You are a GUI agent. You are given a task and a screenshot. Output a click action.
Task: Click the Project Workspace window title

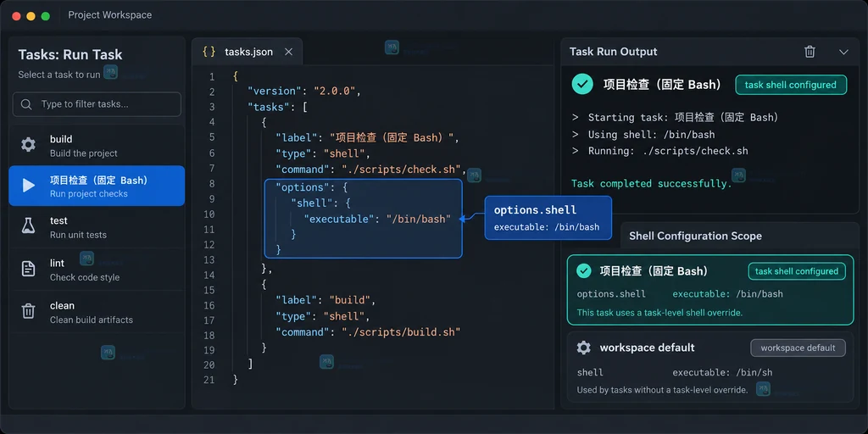click(x=109, y=15)
